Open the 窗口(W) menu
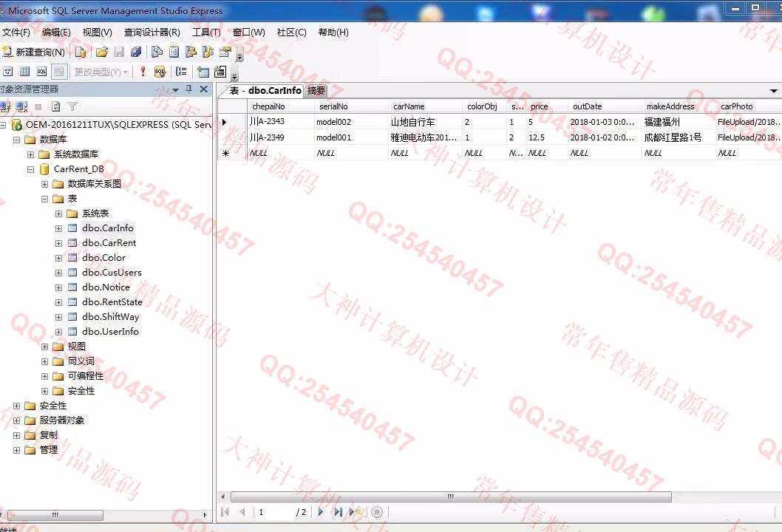This screenshot has width=782, height=532. (x=249, y=33)
